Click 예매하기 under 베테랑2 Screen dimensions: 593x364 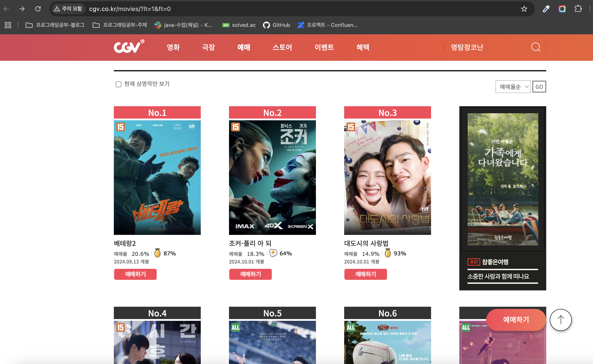pos(135,274)
